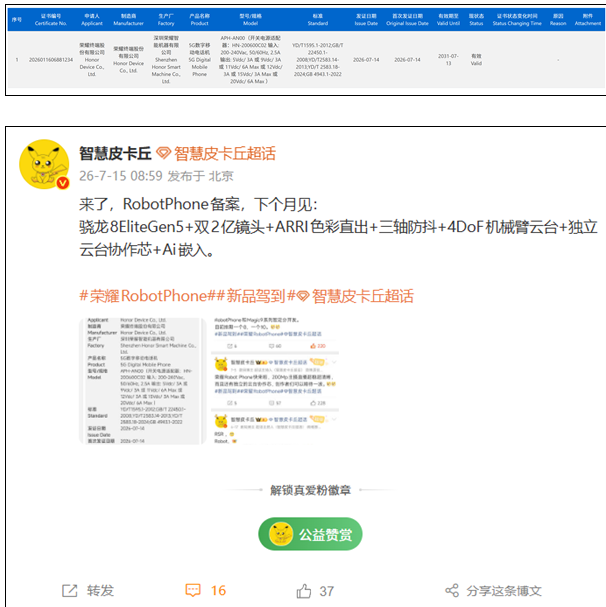Click the diamond icon beside the username
This screenshot has height=607, width=606.
163,154
